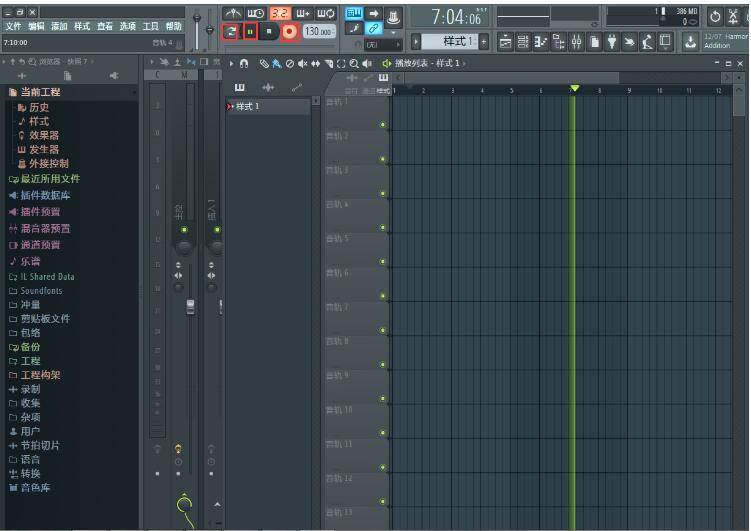Open the global snap selector showing (无)
This screenshot has height=531, width=751.
(383, 45)
